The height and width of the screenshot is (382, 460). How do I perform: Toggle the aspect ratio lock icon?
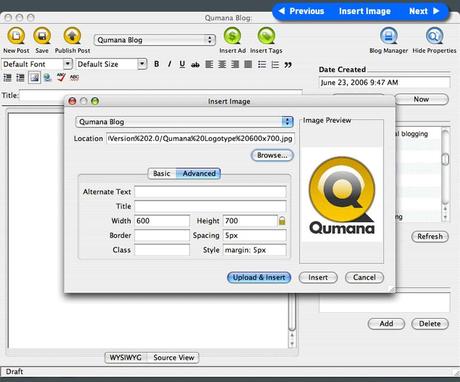click(282, 221)
